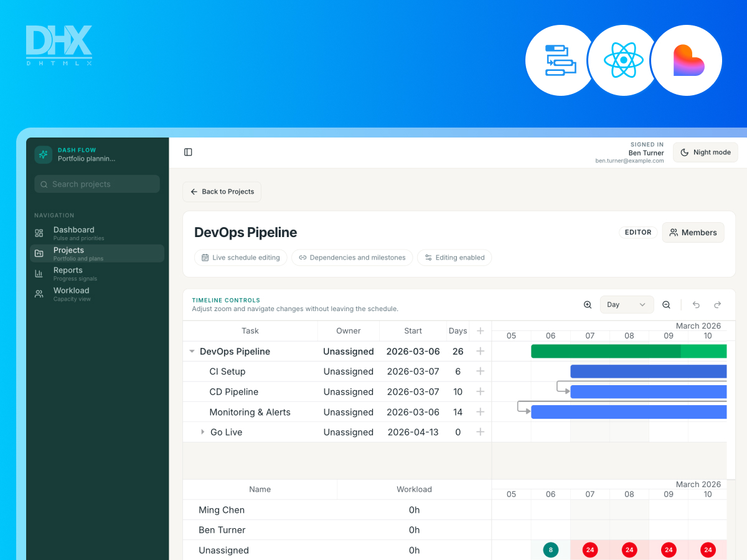Add subtask to CI Setup row
Viewport: 747px width, 560px height.
480,371
